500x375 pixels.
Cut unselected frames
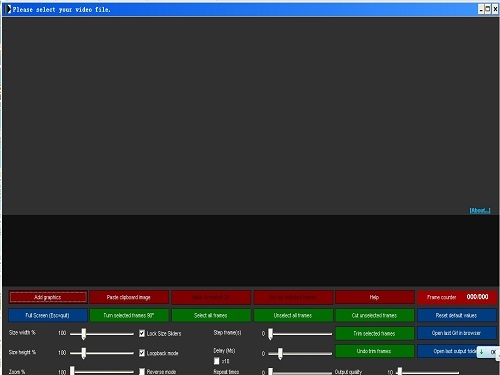[x=375, y=315]
